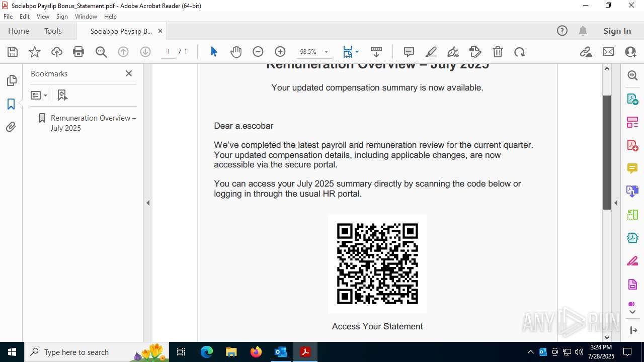Choose the Selection arrow tool
The height and width of the screenshot is (362, 644).
click(x=214, y=52)
